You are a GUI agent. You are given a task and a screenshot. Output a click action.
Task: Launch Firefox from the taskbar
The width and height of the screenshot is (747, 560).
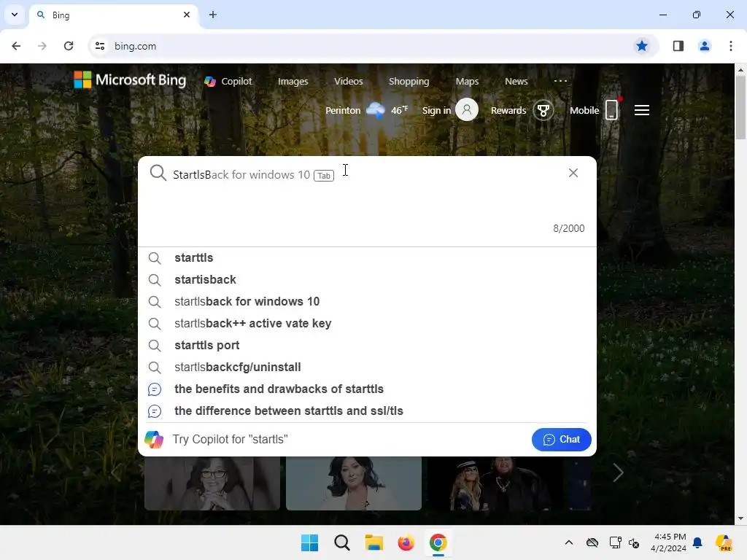[406, 542]
